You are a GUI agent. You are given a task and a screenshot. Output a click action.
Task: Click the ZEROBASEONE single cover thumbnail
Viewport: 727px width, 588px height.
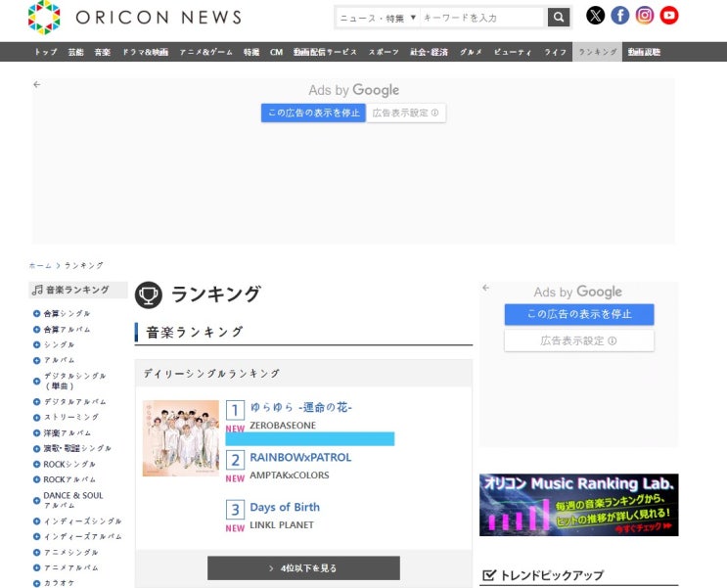181,438
